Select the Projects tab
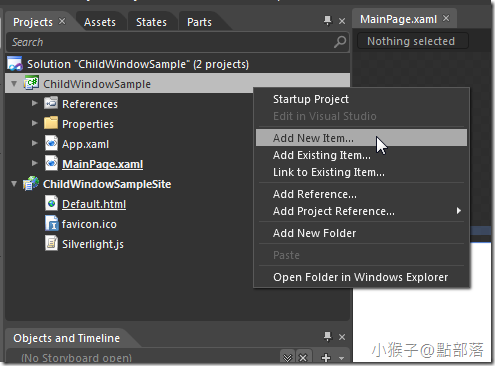The image size is (495, 366). pyautogui.click(x=33, y=22)
